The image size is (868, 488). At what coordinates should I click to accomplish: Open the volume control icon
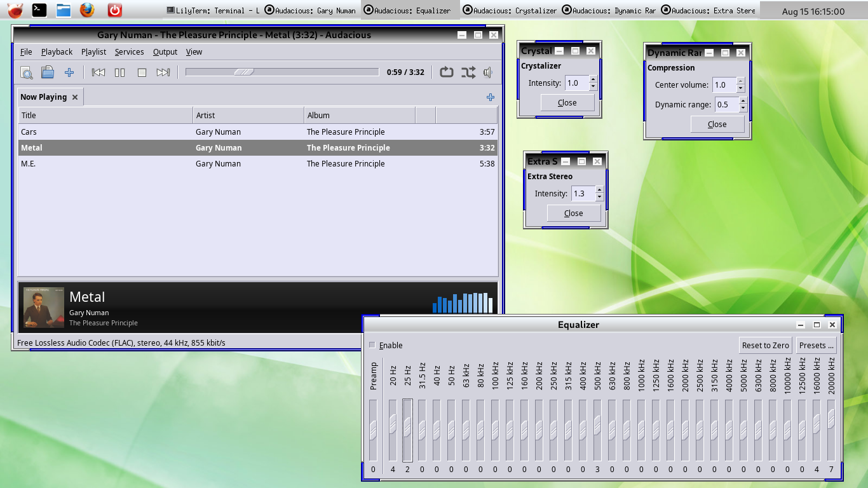click(x=488, y=72)
